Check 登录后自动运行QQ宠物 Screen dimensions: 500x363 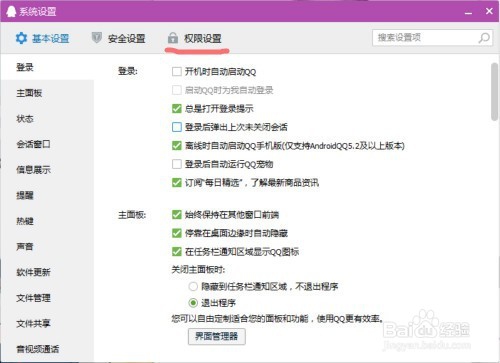[177, 164]
